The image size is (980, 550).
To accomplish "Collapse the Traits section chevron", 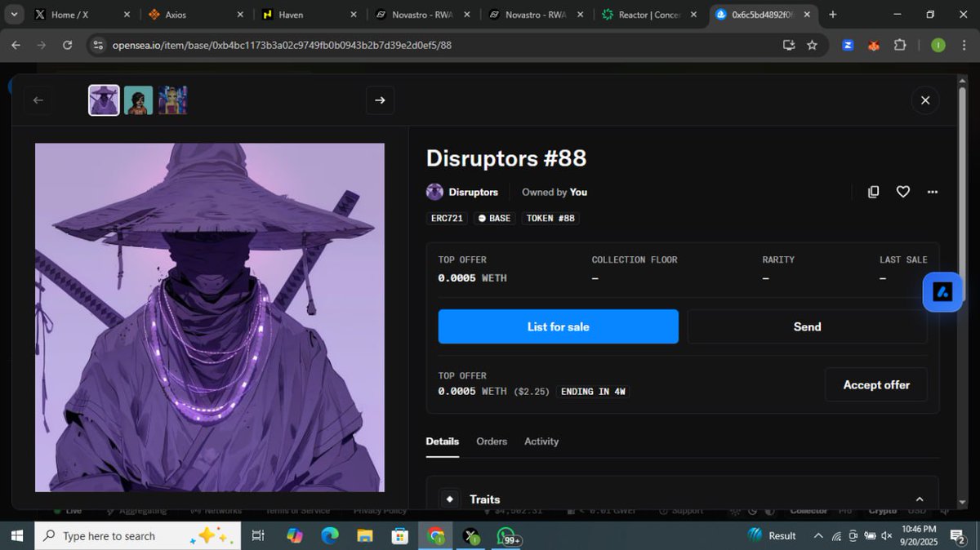I will 920,499.
